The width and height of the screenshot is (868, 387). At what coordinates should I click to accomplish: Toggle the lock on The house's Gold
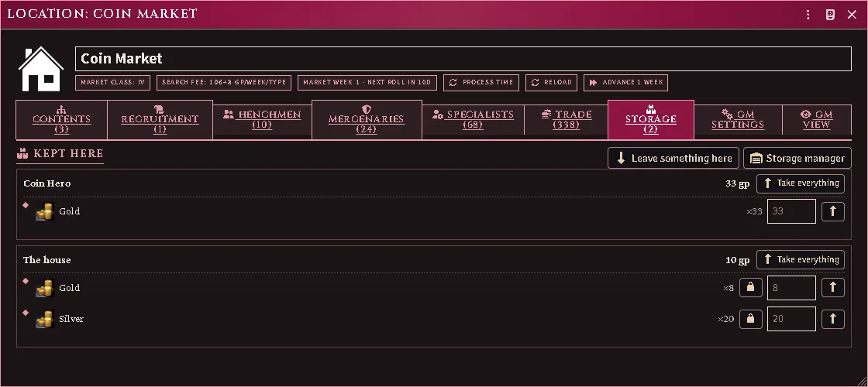click(751, 287)
